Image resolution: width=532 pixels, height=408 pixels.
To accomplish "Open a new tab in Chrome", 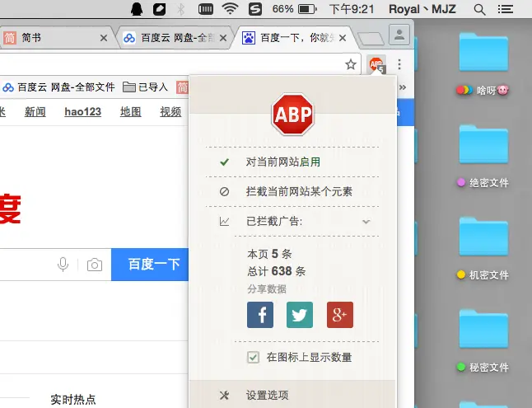I will tap(371, 39).
